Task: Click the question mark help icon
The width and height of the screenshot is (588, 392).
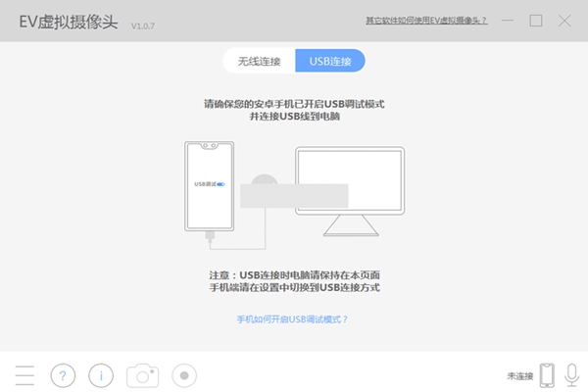Action: click(x=63, y=375)
